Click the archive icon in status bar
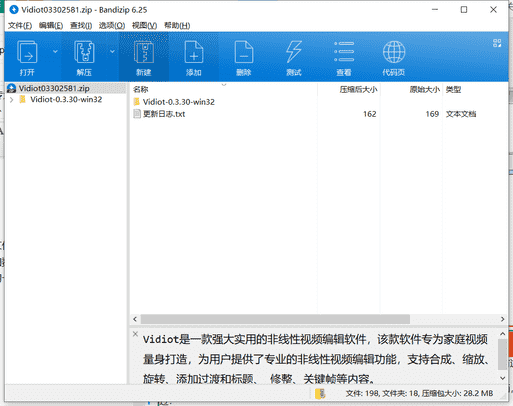The width and height of the screenshot is (513, 406). click(320, 394)
